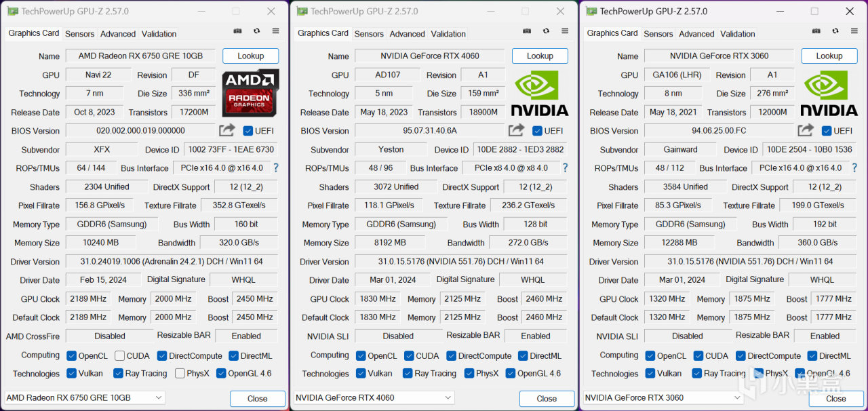Click refresh icon in RTX 4060 window
This screenshot has width=868, height=411.
point(546,31)
